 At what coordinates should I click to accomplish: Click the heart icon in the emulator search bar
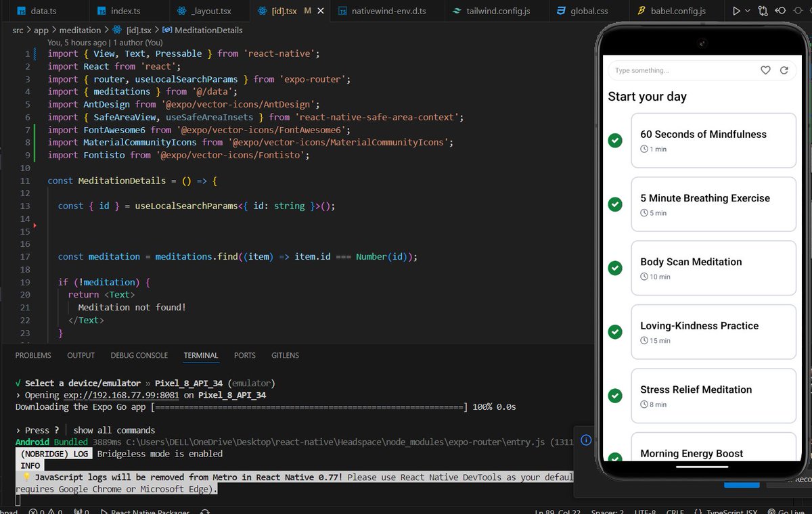pos(765,70)
